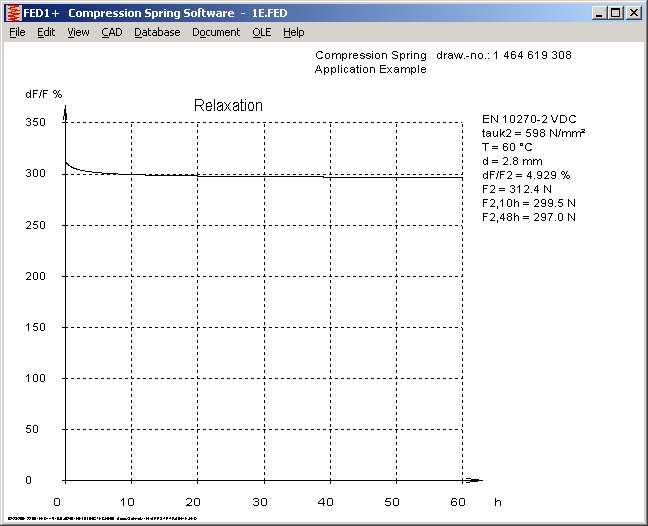Screen dimensions: 648x526
Task: Click the Application Example subtitle text
Action: (x=370, y=69)
